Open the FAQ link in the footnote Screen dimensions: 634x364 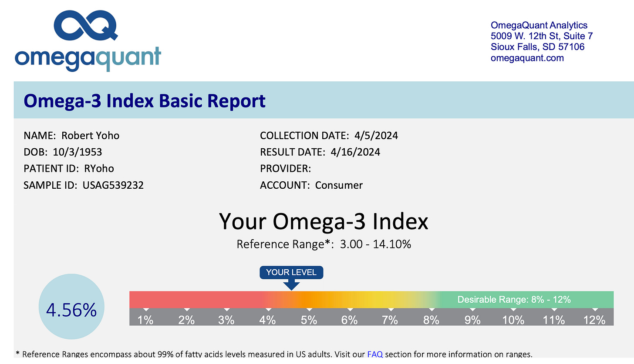[x=375, y=354]
